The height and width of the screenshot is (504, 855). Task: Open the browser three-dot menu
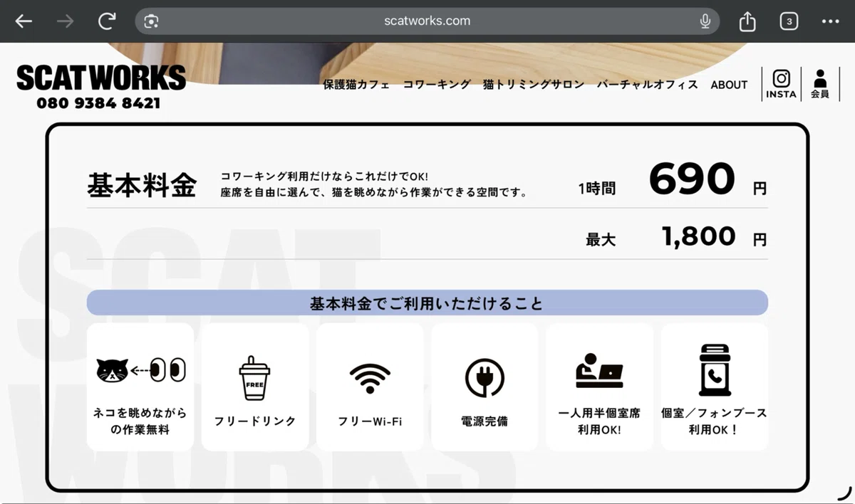[x=830, y=21]
